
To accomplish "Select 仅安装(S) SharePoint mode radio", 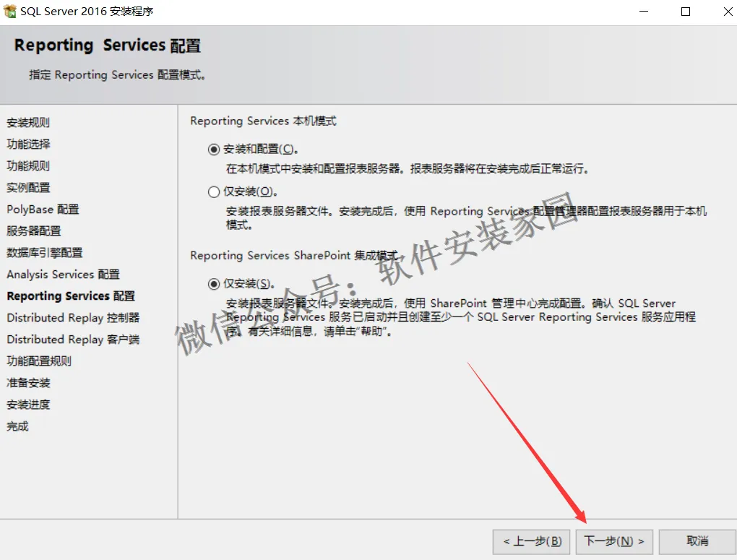I will click(x=214, y=284).
